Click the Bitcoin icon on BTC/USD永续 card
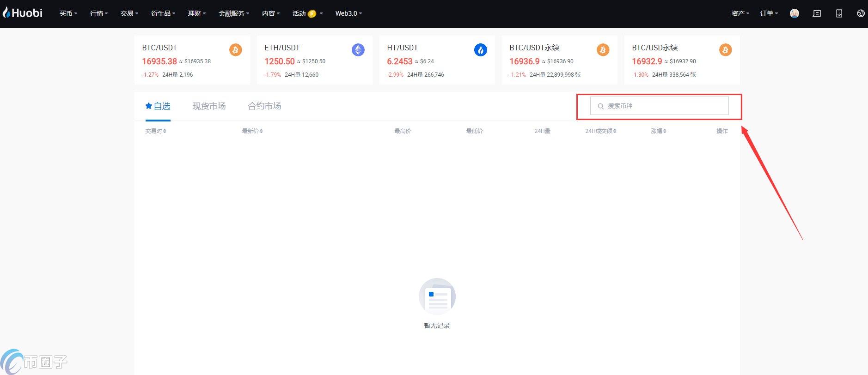868x375 pixels. point(725,50)
